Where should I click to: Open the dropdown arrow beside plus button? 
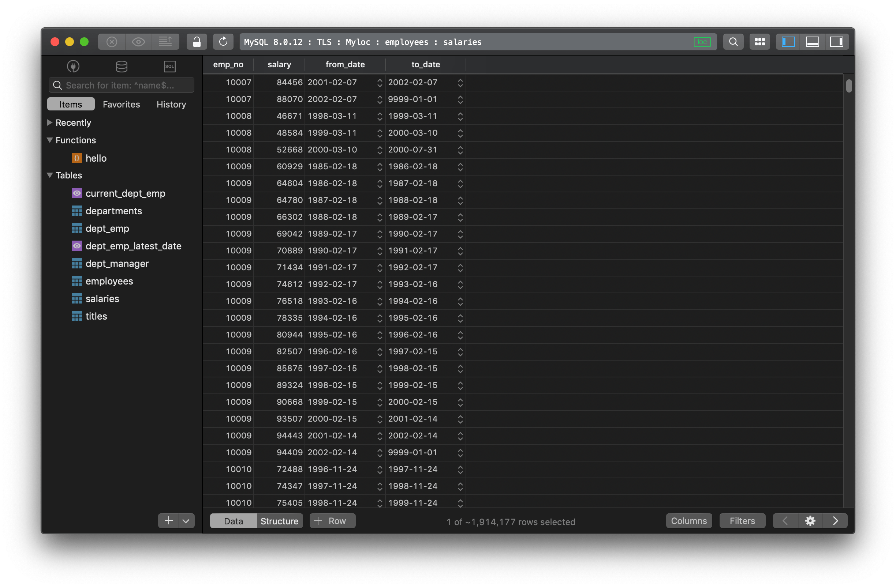(186, 521)
